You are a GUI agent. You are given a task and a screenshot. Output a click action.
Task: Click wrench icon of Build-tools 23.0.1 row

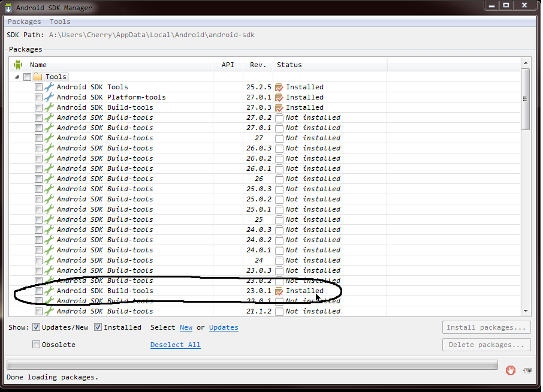(x=49, y=291)
